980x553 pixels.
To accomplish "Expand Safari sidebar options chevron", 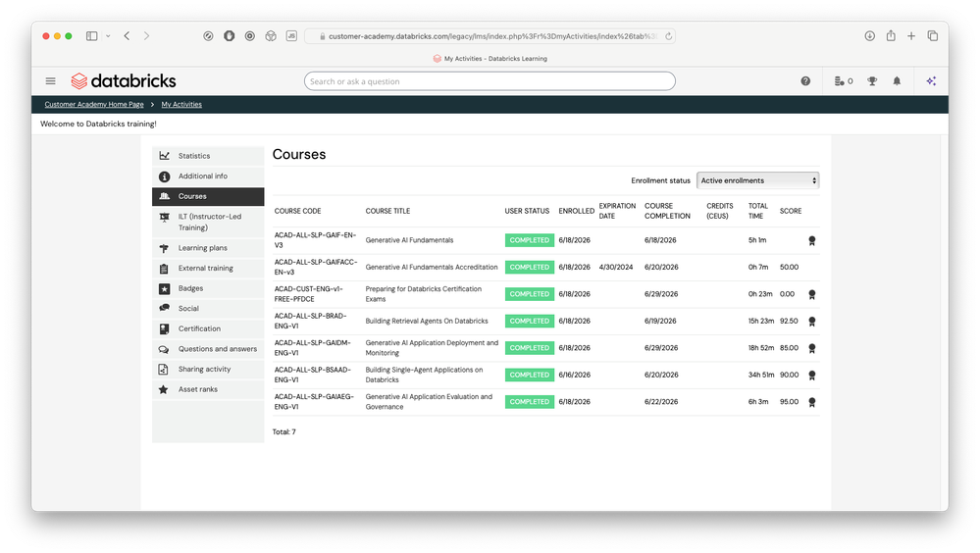I will 108,36.
